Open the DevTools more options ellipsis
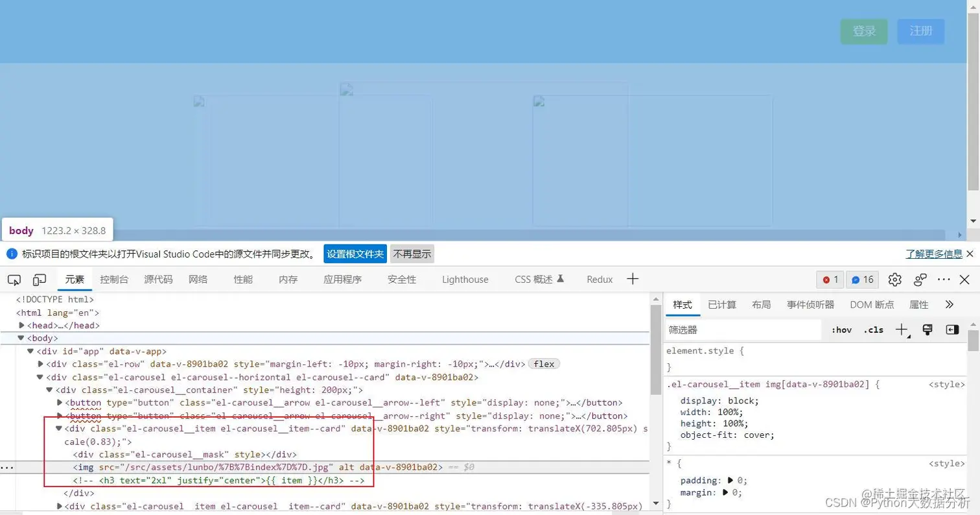980x515 pixels. 944,280
